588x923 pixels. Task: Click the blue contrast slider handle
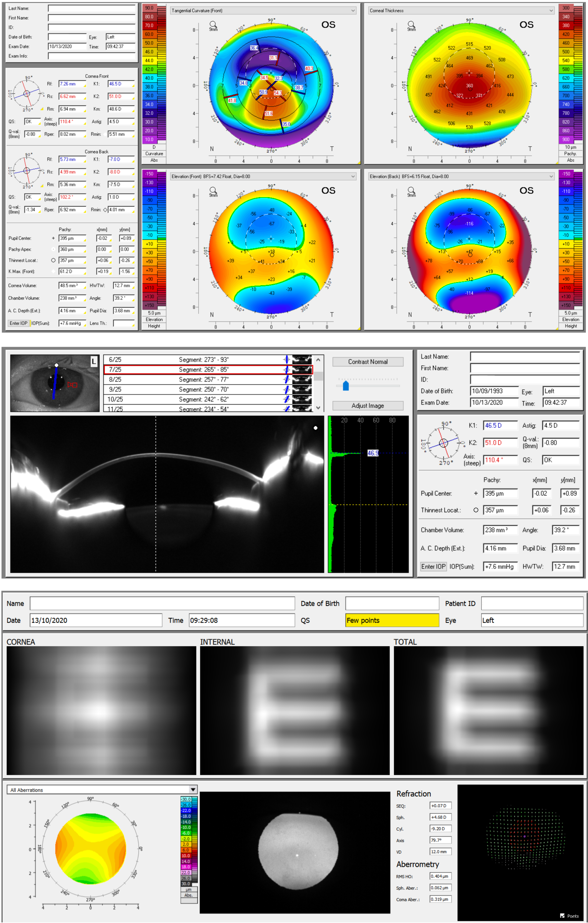346,386
